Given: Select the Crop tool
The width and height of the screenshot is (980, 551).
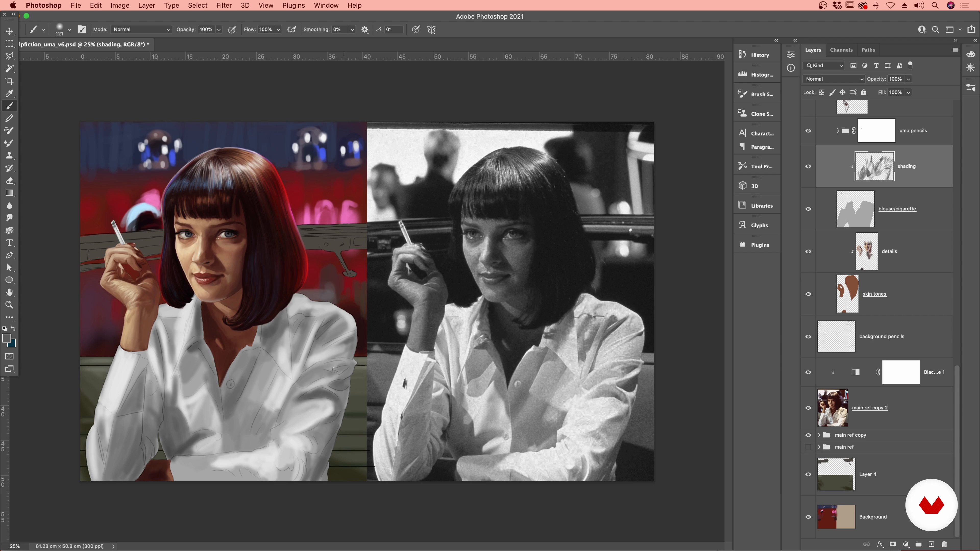Looking at the screenshot, I should 9,81.
